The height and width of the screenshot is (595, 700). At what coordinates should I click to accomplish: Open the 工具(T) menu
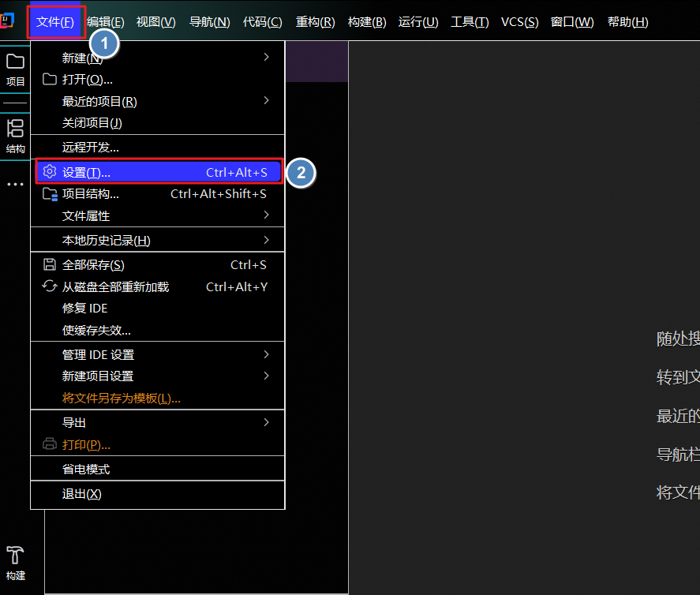point(470,21)
